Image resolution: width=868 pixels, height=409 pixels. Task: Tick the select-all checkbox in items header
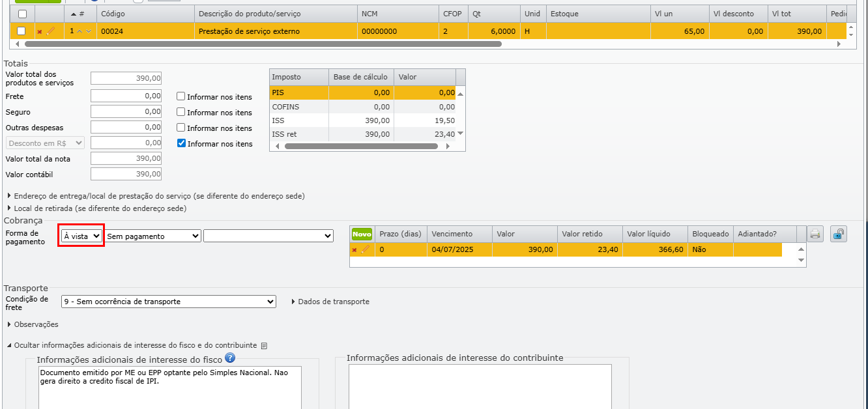coord(22,14)
